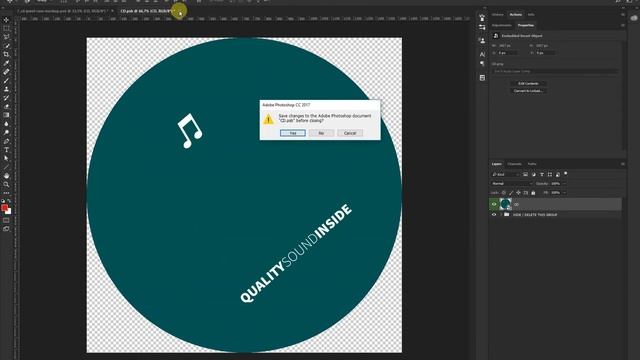
Task: Open the Actions panel group flyout menu
Action: (623, 15)
